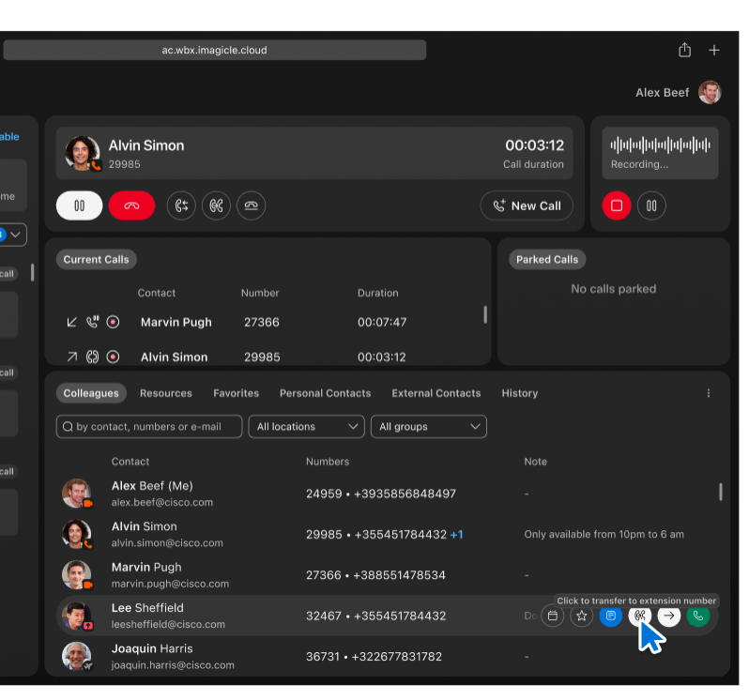The height and width of the screenshot is (700, 749).
Task: Add Lee Sheffield to favorites star
Action: tap(582, 616)
